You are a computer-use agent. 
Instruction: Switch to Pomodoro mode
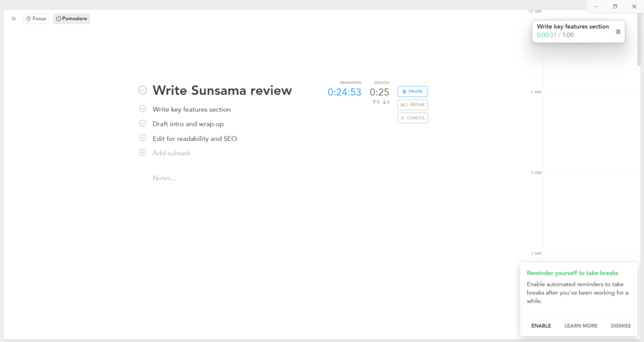click(x=71, y=18)
